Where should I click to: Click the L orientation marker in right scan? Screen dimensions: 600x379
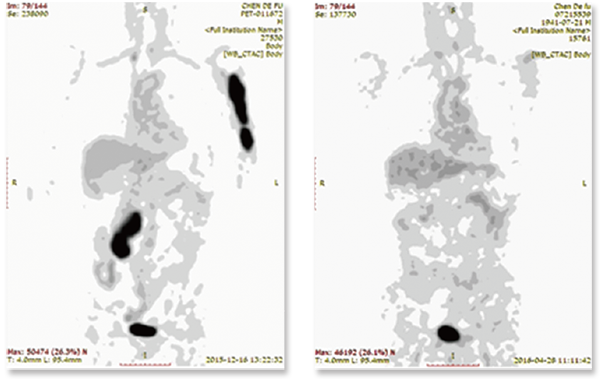584,184
